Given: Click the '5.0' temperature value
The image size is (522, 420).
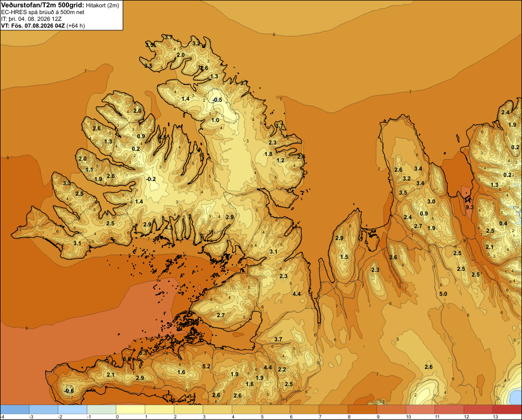Looking at the screenshot, I should pos(443,294).
